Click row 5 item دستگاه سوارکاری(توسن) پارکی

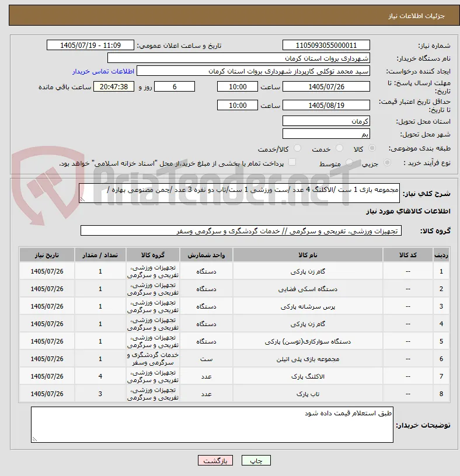[x=308, y=341]
